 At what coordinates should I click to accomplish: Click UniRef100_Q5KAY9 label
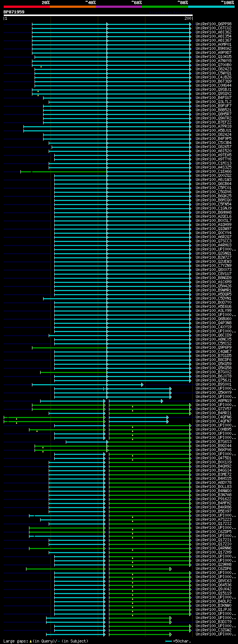(x=213, y=392)
